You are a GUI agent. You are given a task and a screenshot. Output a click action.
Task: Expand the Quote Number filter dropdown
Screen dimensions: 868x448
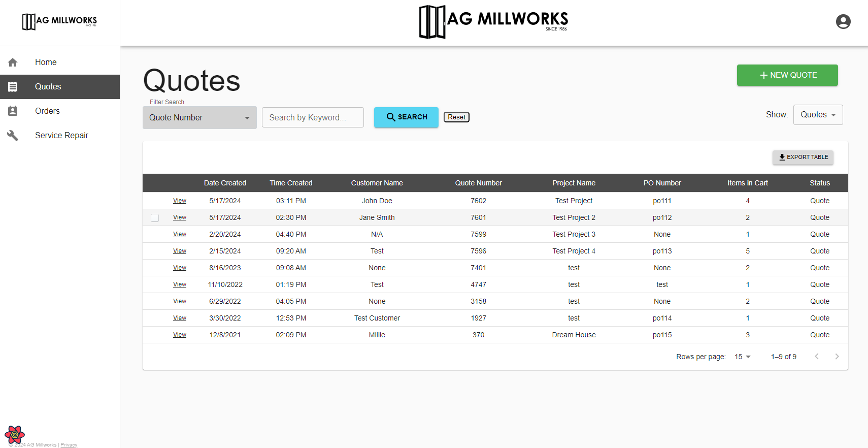coord(199,118)
